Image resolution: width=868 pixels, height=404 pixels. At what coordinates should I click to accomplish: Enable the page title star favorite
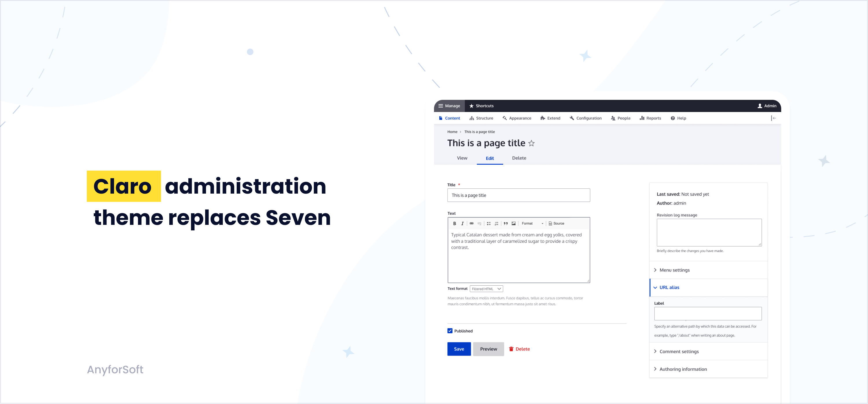point(532,143)
